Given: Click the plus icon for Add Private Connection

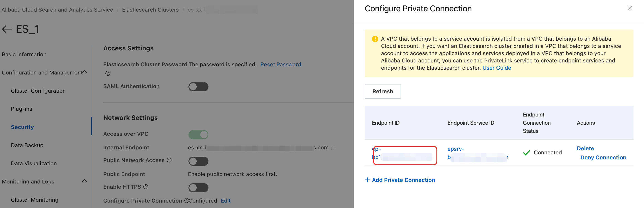Looking at the screenshot, I should coord(367,180).
